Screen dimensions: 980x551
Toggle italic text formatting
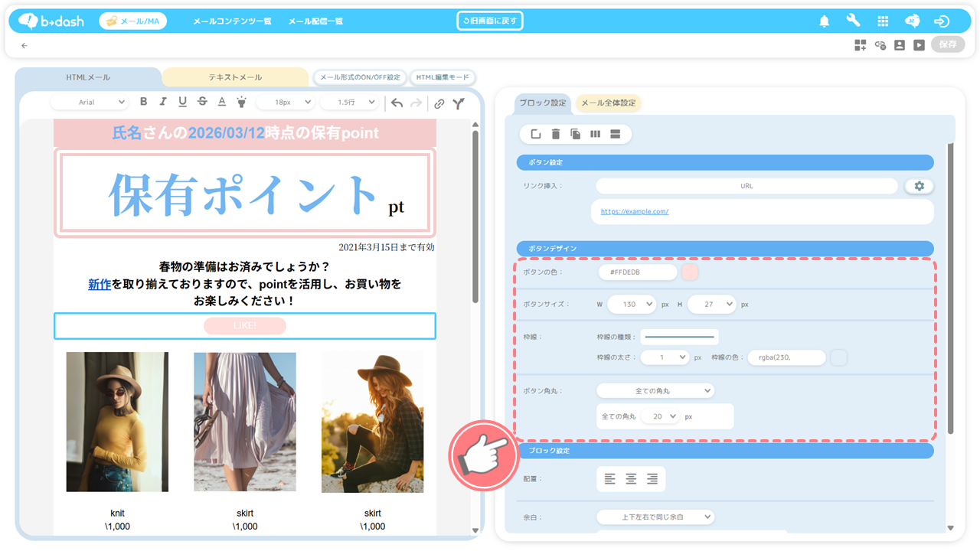[162, 102]
